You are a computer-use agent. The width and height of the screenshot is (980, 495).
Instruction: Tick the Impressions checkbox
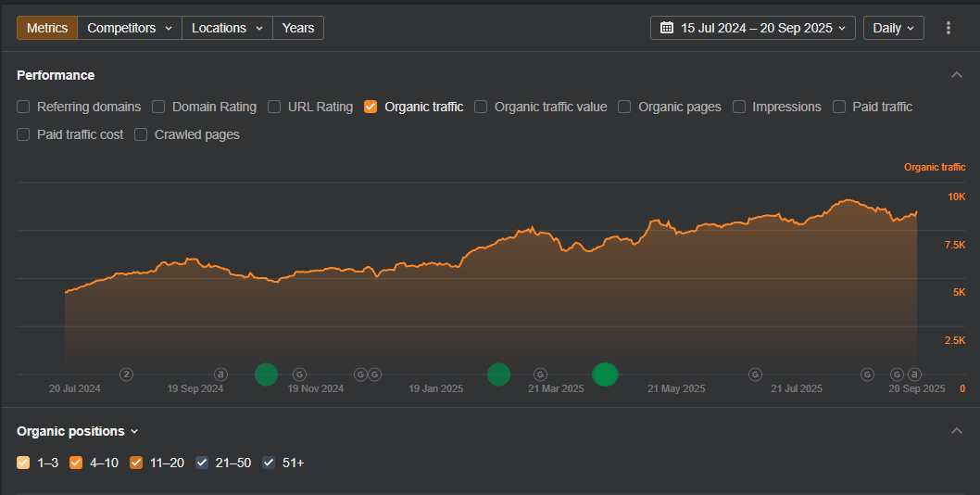click(x=739, y=107)
